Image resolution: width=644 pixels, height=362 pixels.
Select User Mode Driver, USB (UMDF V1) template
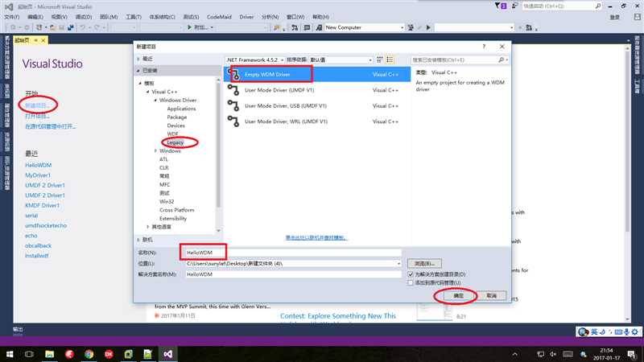(317, 106)
